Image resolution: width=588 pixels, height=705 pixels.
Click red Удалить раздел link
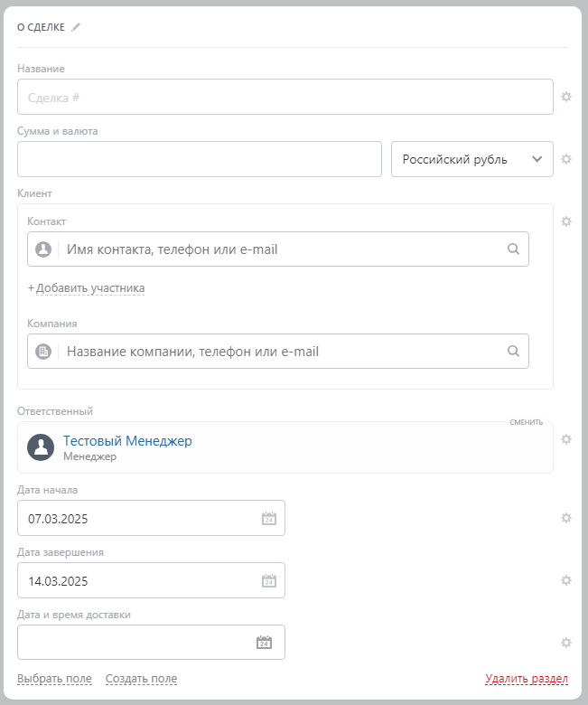coord(526,679)
